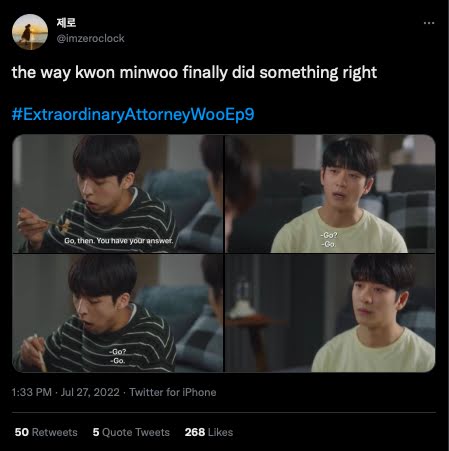Open the @imzeroclock handle link
449x451 pixels.
[x=90, y=39]
